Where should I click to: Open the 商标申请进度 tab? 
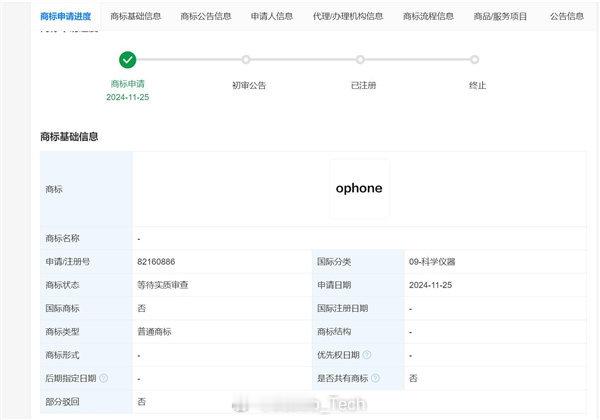pos(65,16)
